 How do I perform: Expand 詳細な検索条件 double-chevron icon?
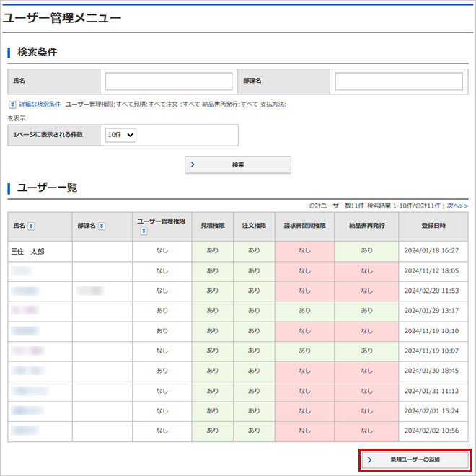click(12, 105)
